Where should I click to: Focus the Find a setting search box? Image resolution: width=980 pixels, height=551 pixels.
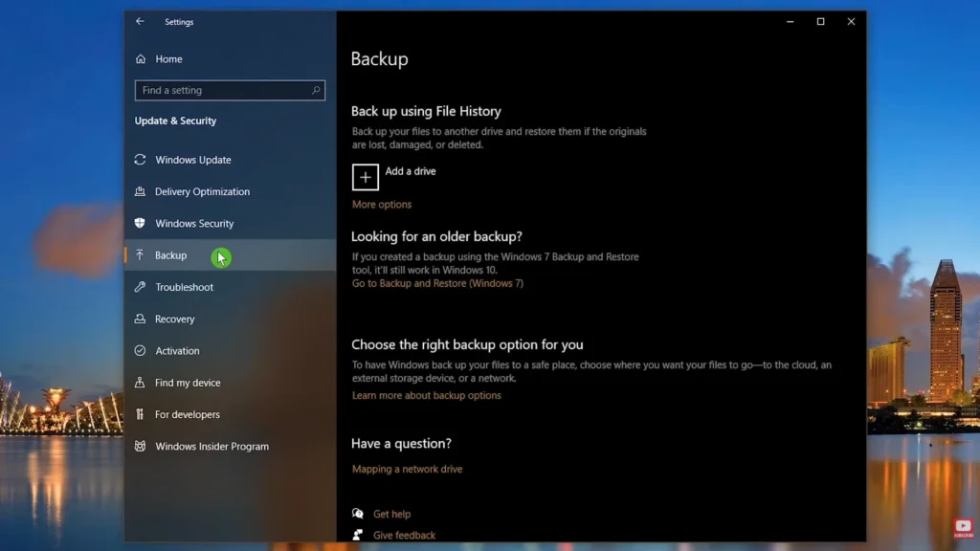230,90
